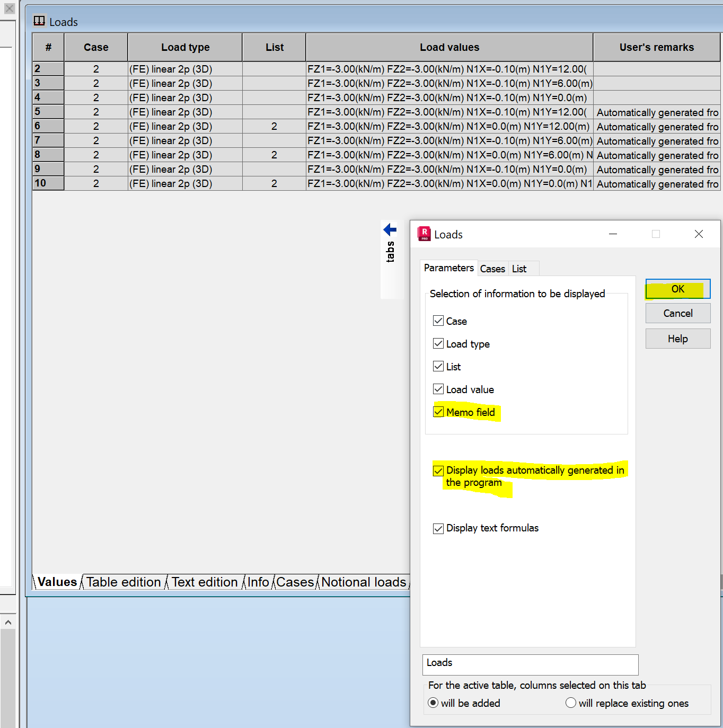
Task: Select the Load values header of row 6
Action: tap(449, 127)
